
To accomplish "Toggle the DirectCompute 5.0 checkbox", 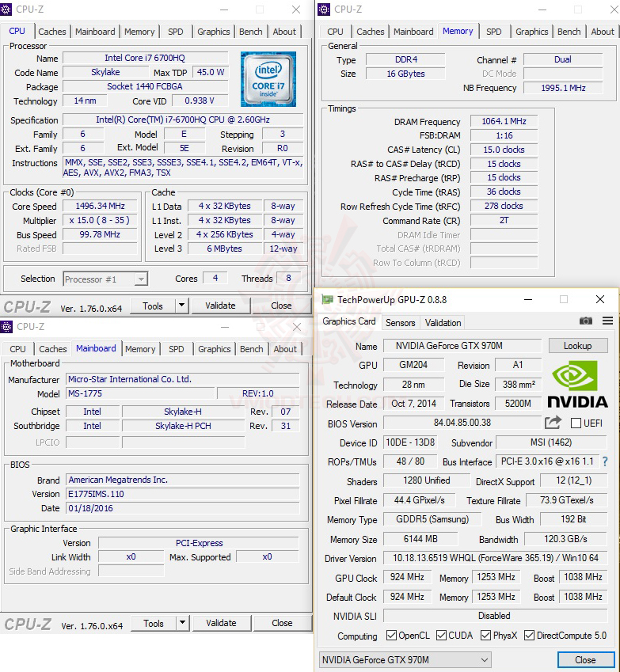I will [530, 635].
